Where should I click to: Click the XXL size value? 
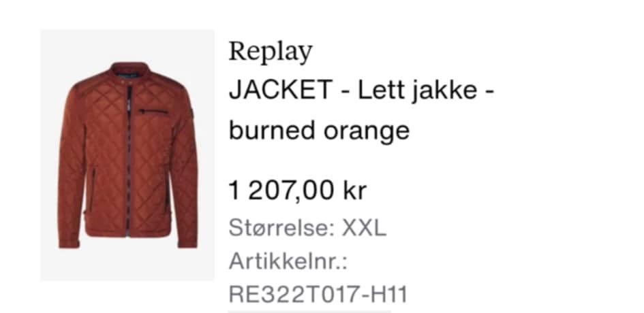364,228
